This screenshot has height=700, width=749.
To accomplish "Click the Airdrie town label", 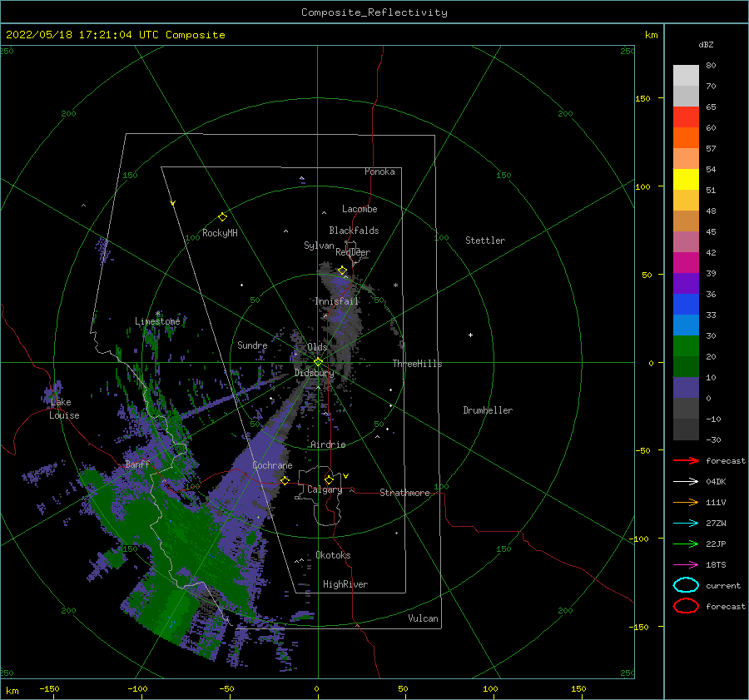I will (x=328, y=444).
